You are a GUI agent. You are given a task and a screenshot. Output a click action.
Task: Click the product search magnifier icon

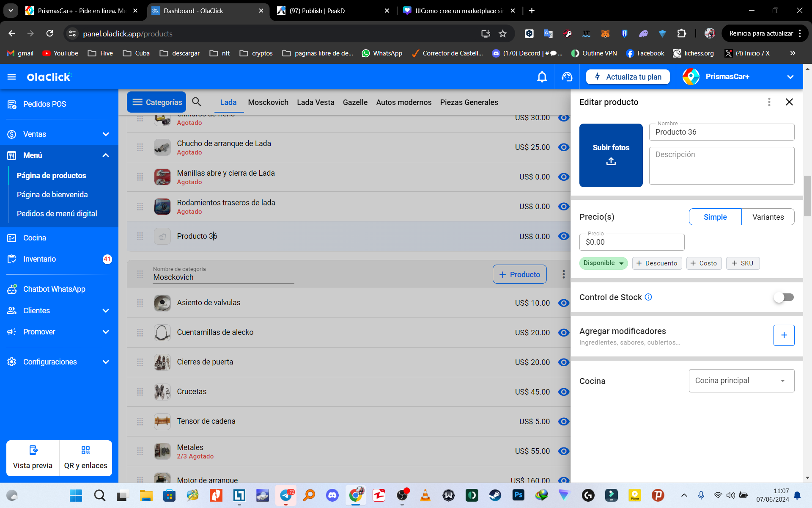coord(197,102)
